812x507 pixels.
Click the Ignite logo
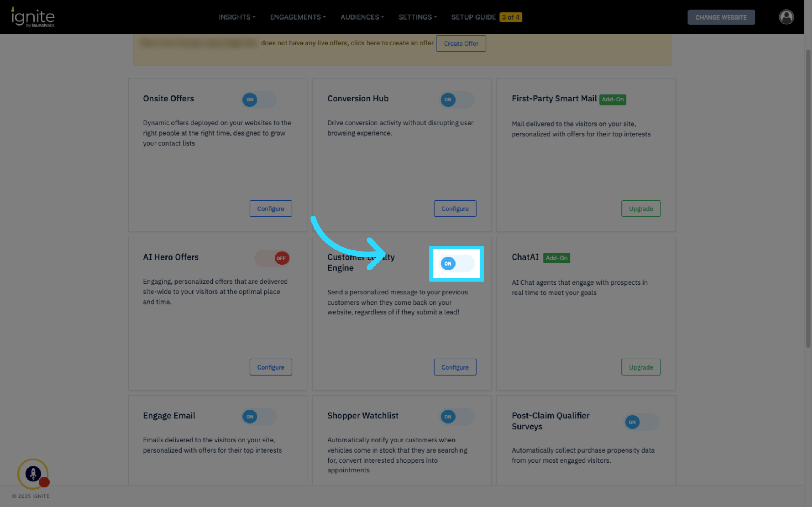[x=33, y=17]
